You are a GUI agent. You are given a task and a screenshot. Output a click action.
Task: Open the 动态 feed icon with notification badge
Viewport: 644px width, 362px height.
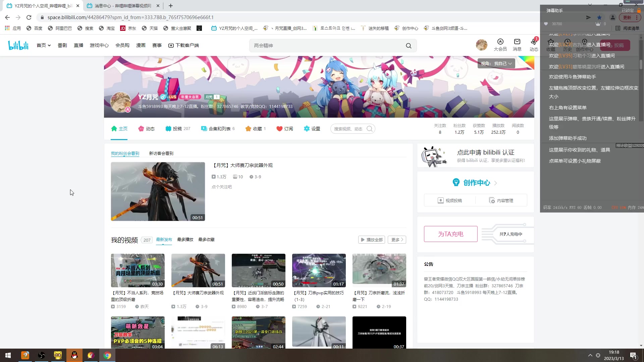coord(534,45)
